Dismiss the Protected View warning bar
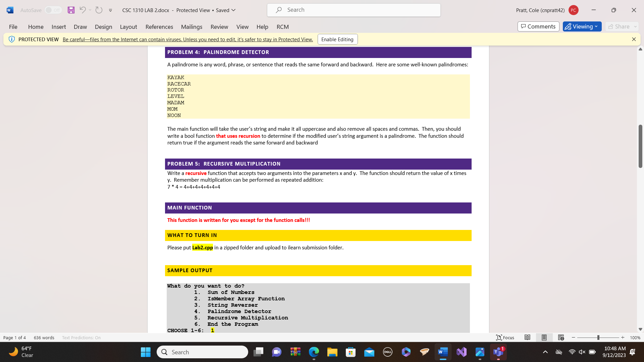 coord(634,39)
